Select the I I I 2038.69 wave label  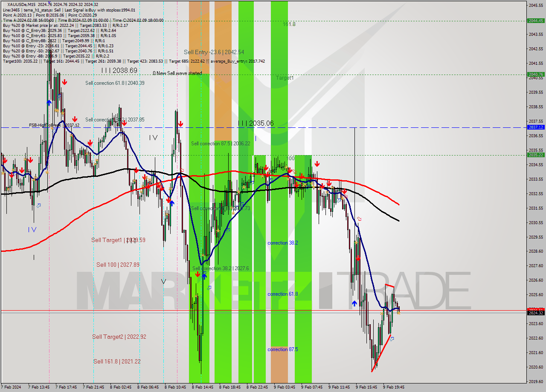(119, 70)
